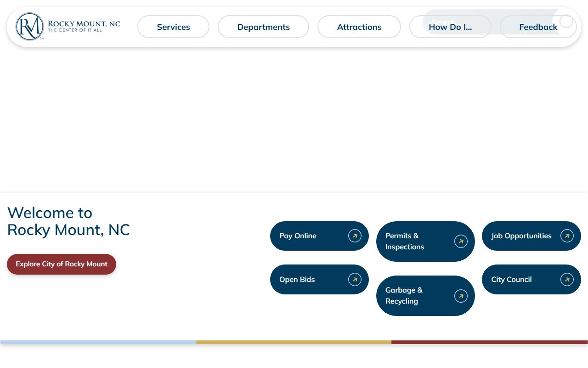Screen dimensions: 588x368
Task: Open the Services menu
Action: click(x=173, y=27)
